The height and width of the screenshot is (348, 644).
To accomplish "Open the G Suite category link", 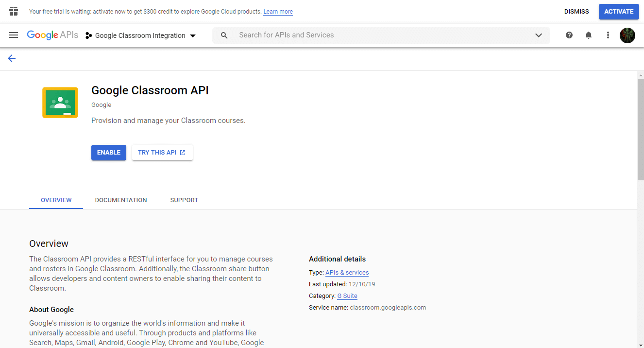I will click(x=347, y=296).
